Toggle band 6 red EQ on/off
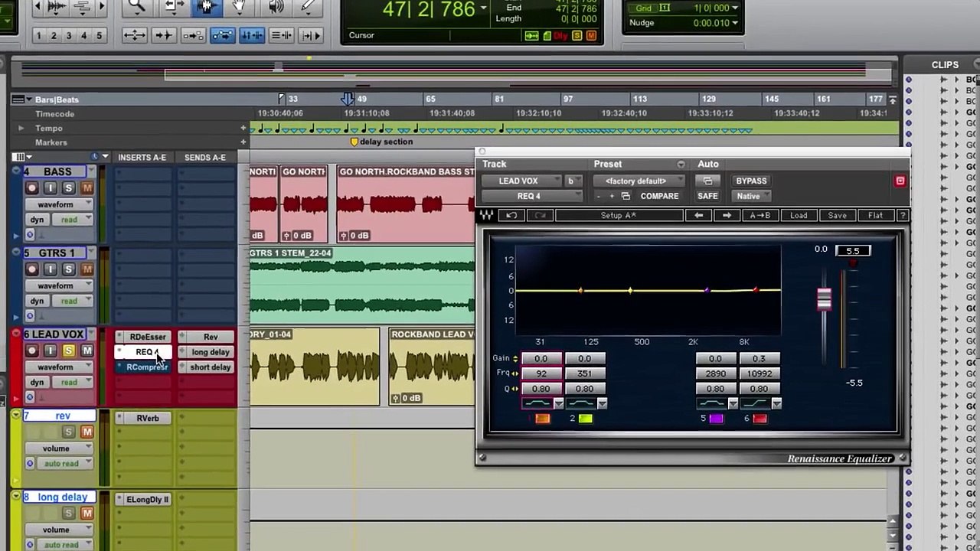The height and width of the screenshot is (551, 980). click(x=759, y=419)
